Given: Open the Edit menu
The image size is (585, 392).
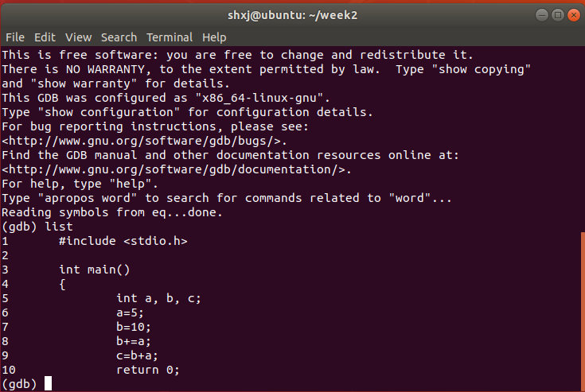Looking at the screenshot, I should 45,37.
